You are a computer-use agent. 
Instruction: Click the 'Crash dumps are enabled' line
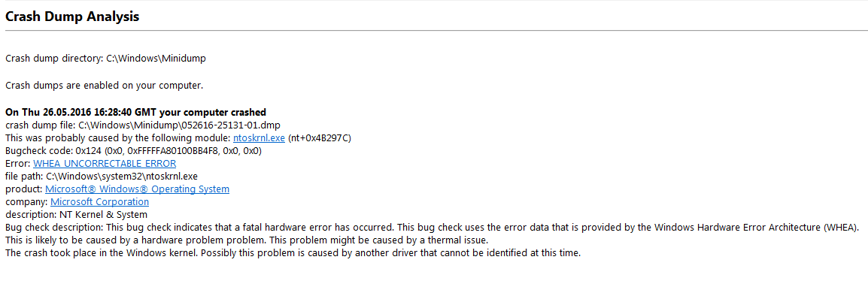[105, 85]
